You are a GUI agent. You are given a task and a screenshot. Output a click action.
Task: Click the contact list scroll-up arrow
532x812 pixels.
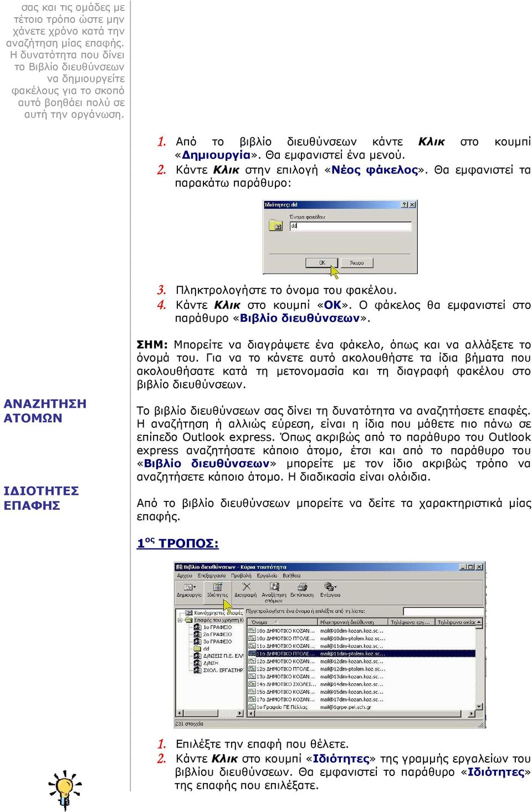pyautogui.click(x=480, y=623)
